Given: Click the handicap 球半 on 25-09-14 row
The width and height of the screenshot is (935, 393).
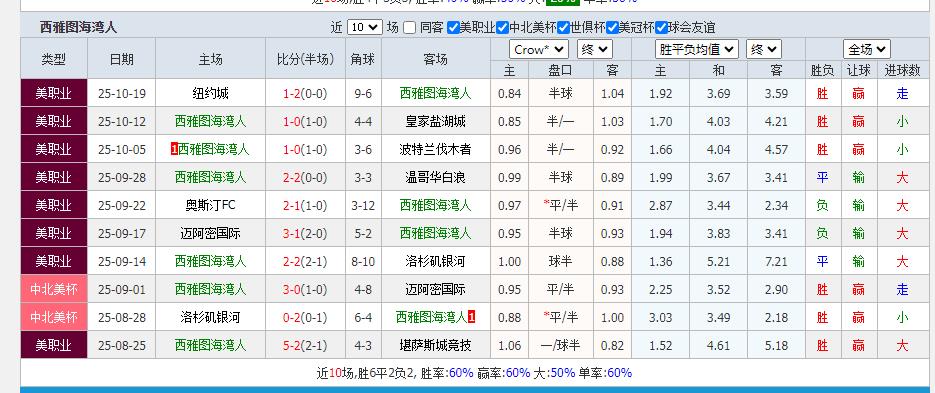Looking at the screenshot, I should point(561,261).
